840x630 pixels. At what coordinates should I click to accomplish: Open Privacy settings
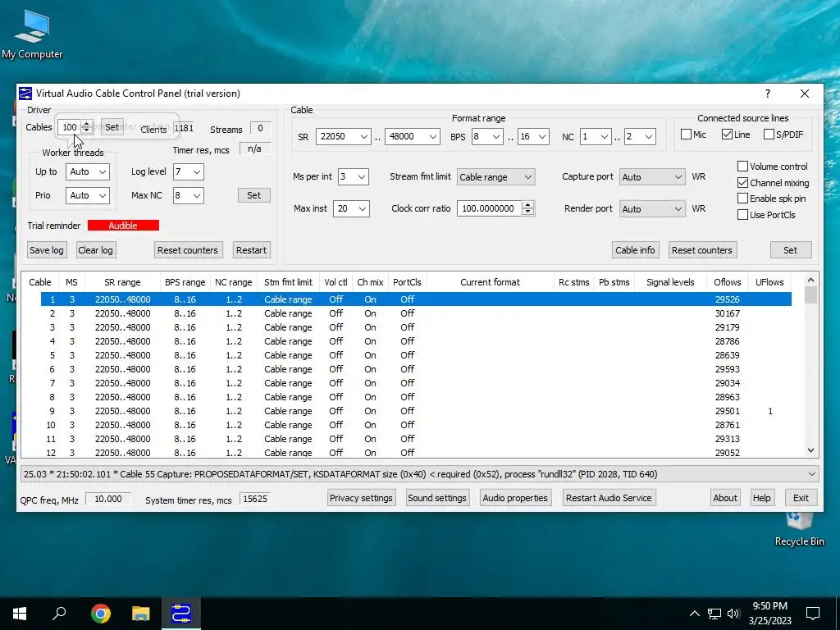(361, 498)
